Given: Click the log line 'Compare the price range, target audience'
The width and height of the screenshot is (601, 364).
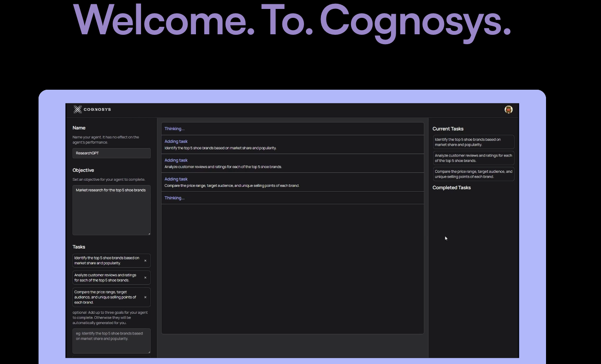Looking at the screenshot, I should 232,186.
